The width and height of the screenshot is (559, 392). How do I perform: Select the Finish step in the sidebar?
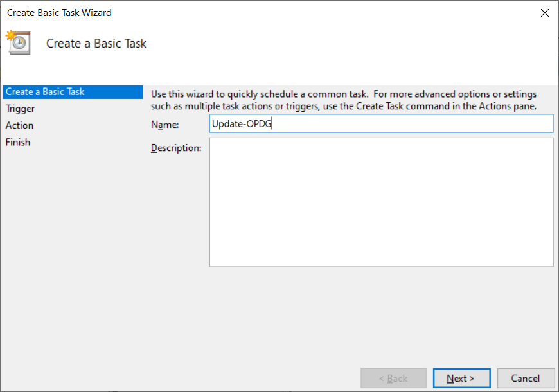pyautogui.click(x=17, y=142)
